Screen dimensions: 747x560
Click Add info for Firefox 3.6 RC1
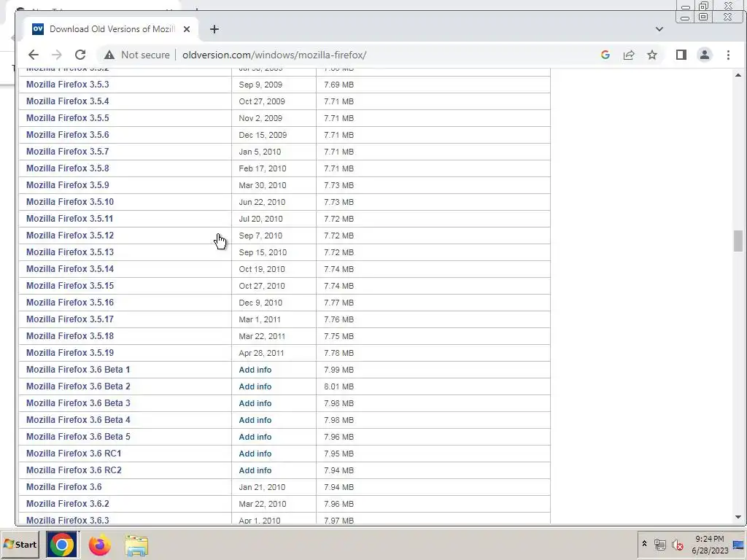coord(255,454)
